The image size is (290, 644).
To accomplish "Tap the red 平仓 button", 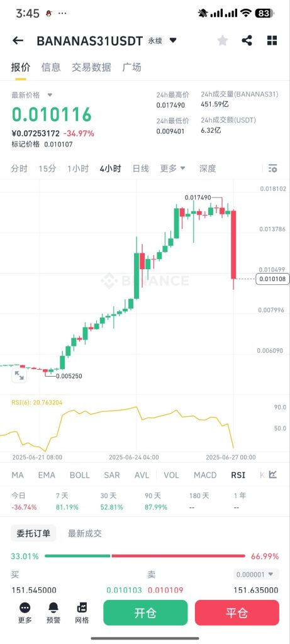I will click(237, 613).
